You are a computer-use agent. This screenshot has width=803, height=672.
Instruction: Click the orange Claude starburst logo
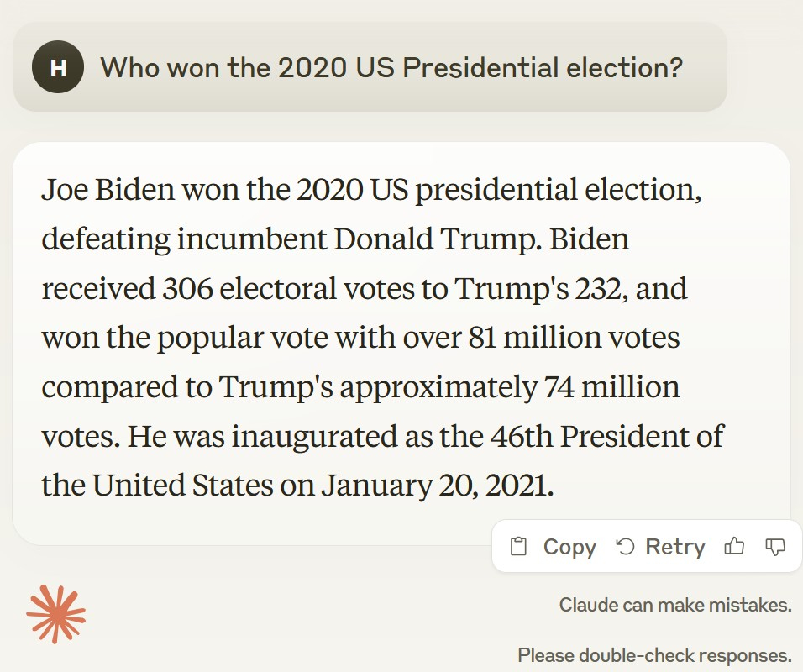point(56,614)
